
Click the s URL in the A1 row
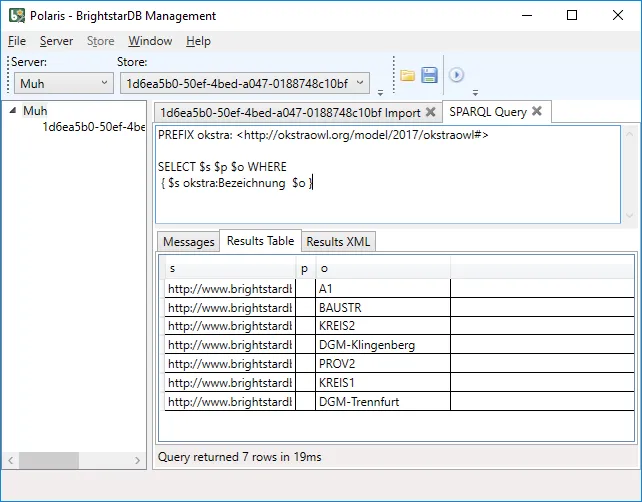(230, 289)
